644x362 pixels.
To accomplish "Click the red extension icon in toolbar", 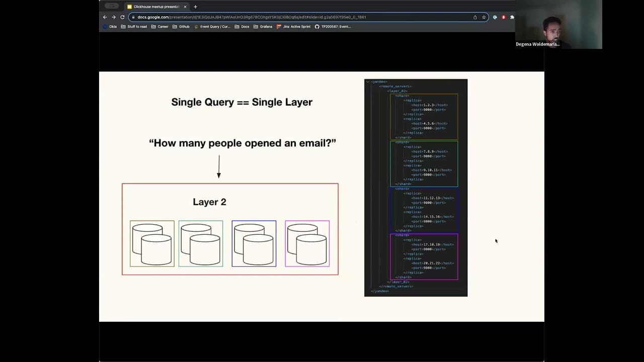I will (504, 17).
